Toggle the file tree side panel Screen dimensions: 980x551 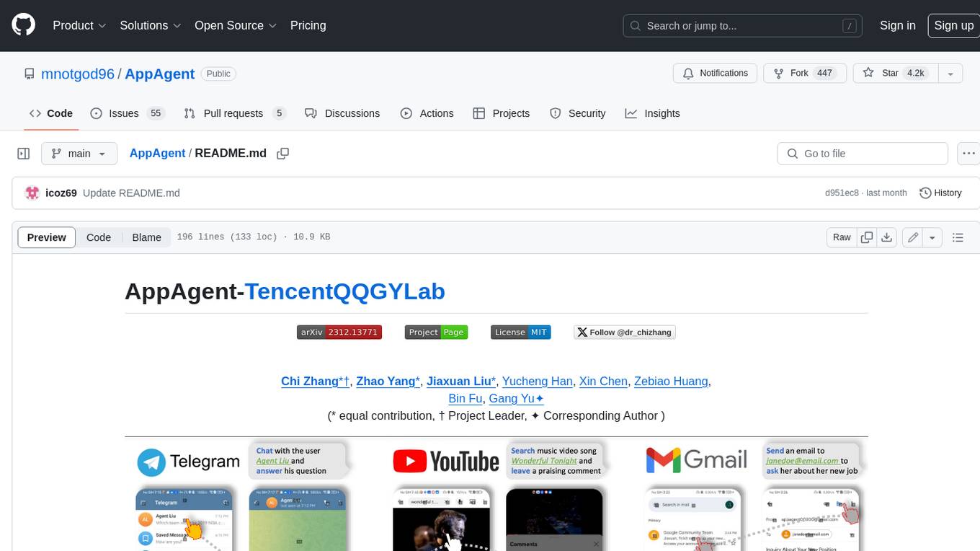click(x=24, y=154)
